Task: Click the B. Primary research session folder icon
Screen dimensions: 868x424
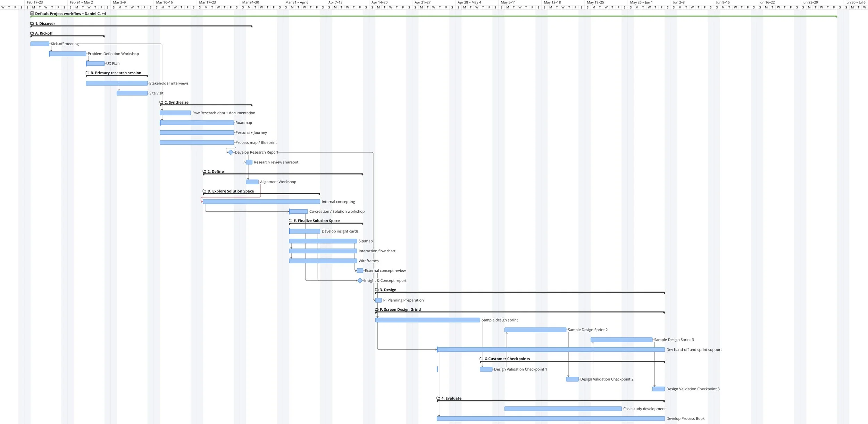Action: tap(87, 73)
